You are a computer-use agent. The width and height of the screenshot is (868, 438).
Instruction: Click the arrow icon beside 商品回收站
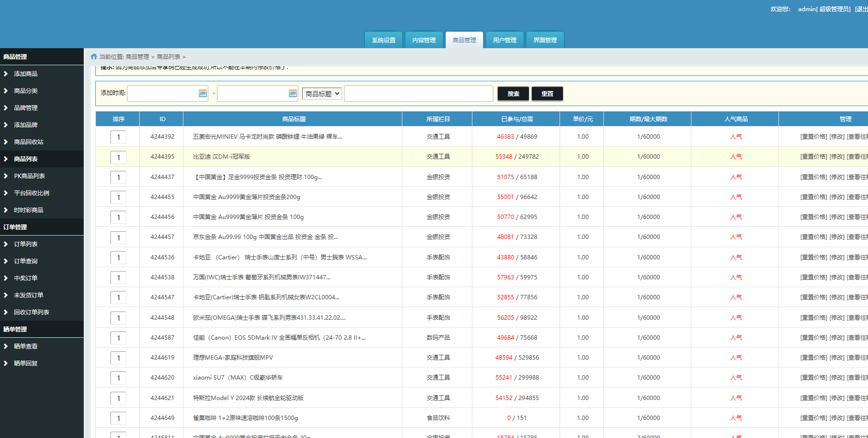[x=6, y=142]
